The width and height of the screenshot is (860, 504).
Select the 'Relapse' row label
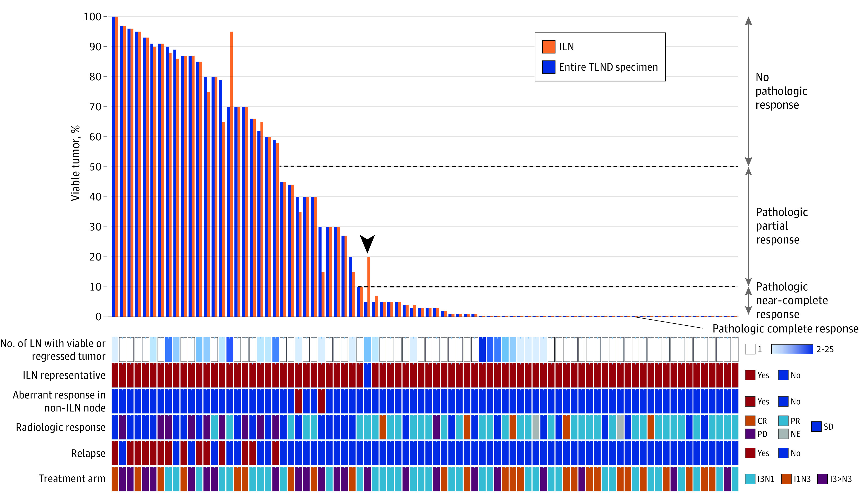[88, 453]
